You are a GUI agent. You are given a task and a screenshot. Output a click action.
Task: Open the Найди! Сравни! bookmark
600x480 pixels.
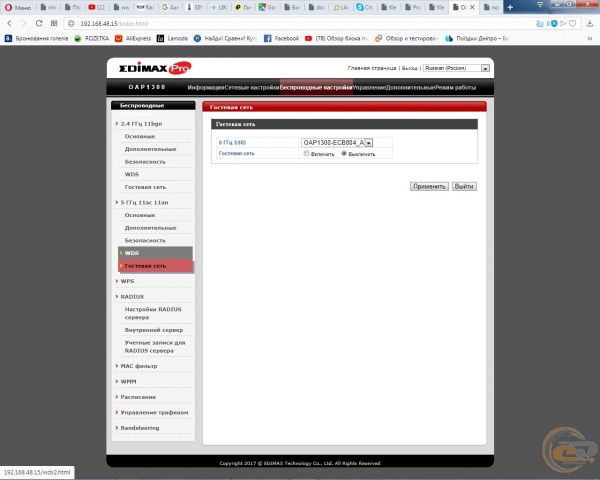click(225, 38)
